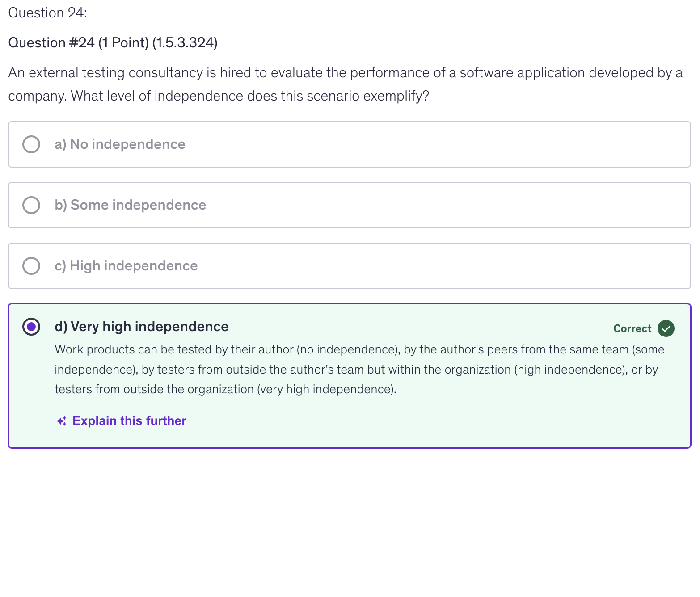
Task: Click the sparkle icon beside Explain
Action: pyautogui.click(x=62, y=421)
